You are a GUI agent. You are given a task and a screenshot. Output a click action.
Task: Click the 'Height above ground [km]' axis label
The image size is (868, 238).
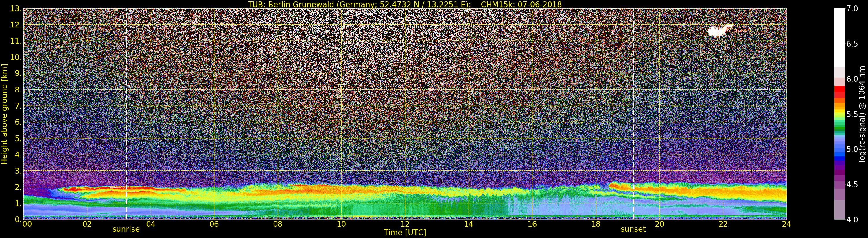pyautogui.click(x=4, y=114)
